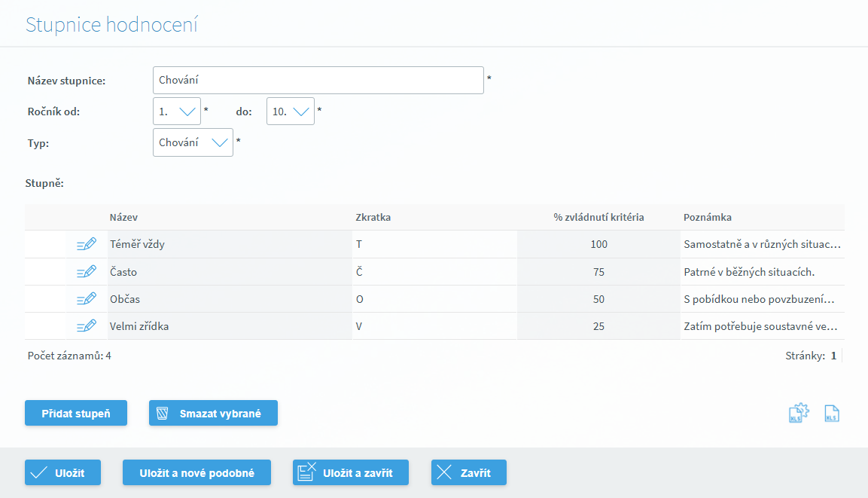Open the edit pencil for 'Často'
868x498 pixels.
pos(87,271)
